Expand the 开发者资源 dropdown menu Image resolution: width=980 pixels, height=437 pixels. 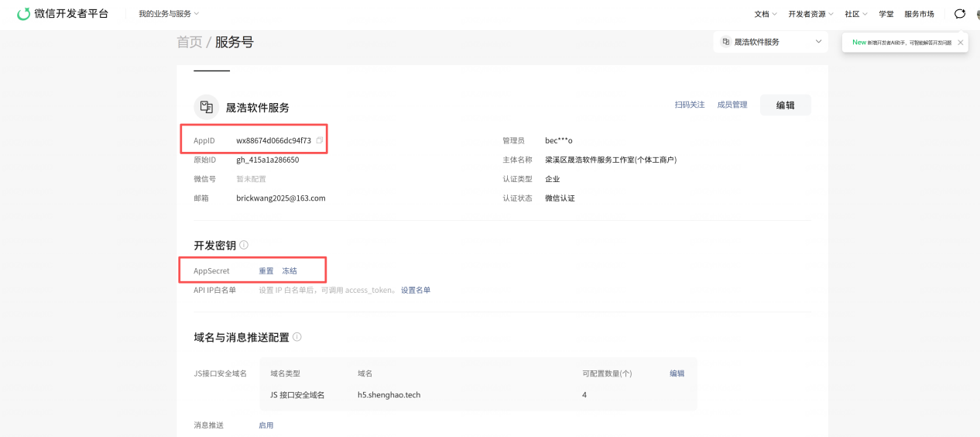(x=810, y=14)
